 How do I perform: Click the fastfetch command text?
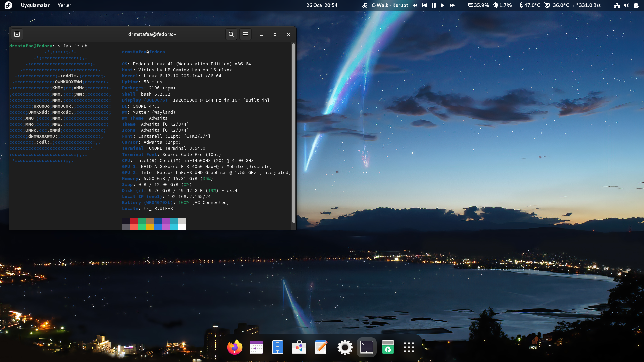tap(75, 46)
